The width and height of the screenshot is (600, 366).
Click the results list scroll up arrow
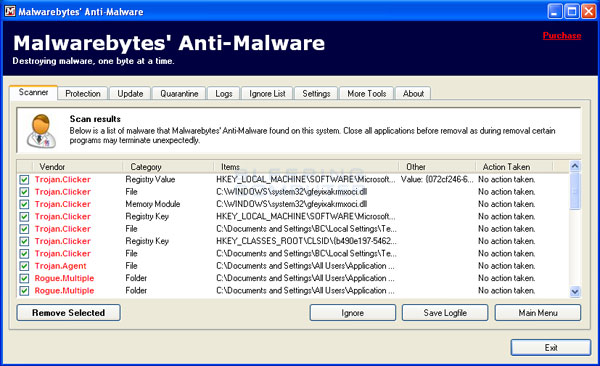[x=575, y=166]
